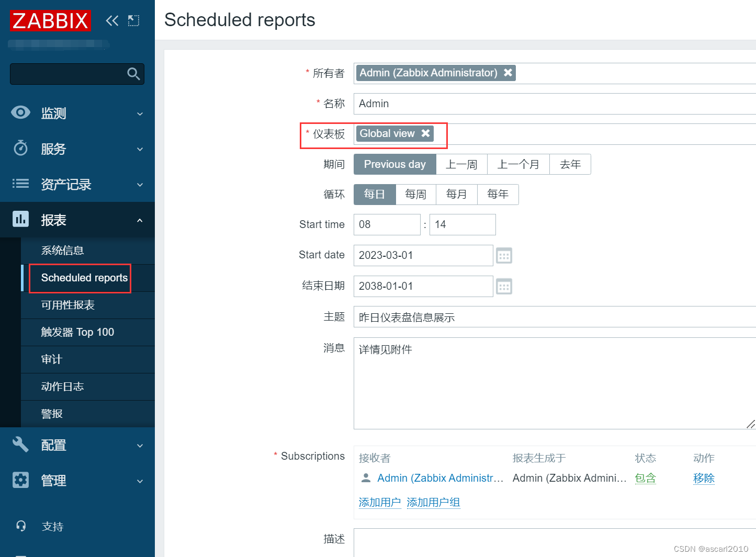Switch report period to 上一周
This screenshot has width=756, height=557.
coord(461,164)
